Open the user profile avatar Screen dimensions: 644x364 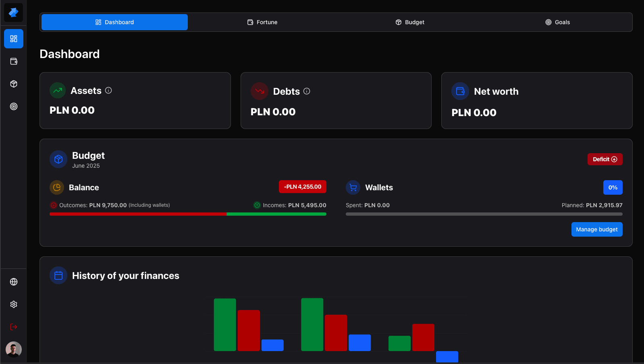[14, 349]
